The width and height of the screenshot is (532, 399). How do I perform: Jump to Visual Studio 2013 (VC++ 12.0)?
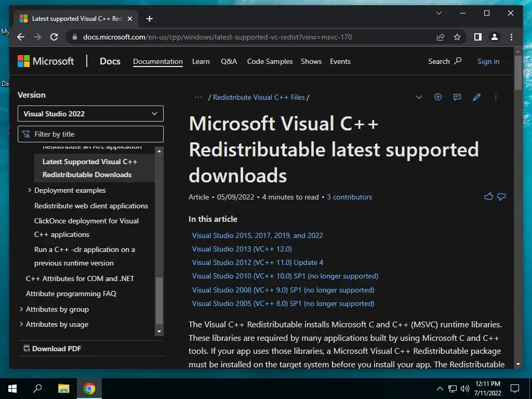(x=242, y=249)
